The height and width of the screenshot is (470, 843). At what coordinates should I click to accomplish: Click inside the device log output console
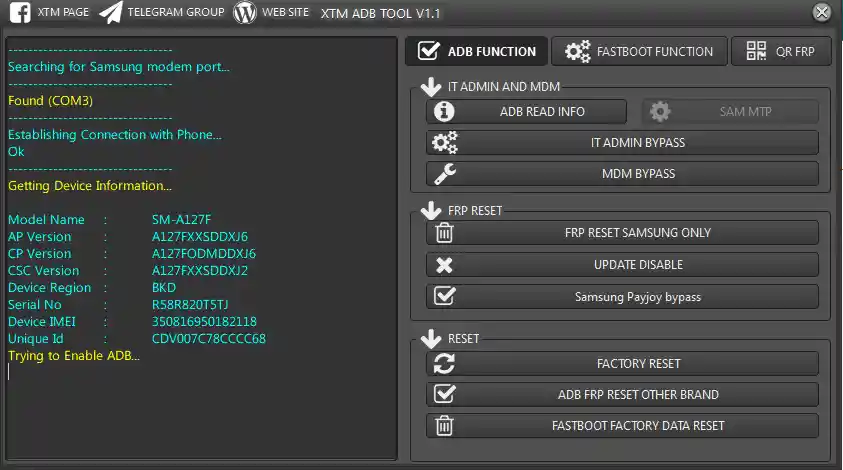pos(200,410)
